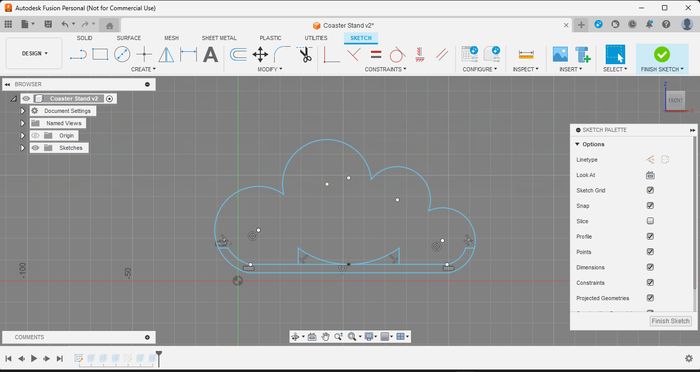Apply the Coincident constraint
700x372 pixels.
(x=354, y=54)
